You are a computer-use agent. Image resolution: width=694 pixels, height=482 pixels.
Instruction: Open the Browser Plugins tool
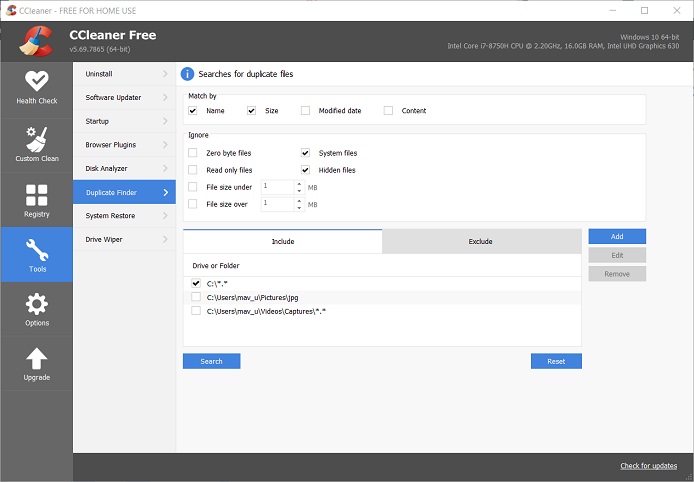(x=124, y=145)
